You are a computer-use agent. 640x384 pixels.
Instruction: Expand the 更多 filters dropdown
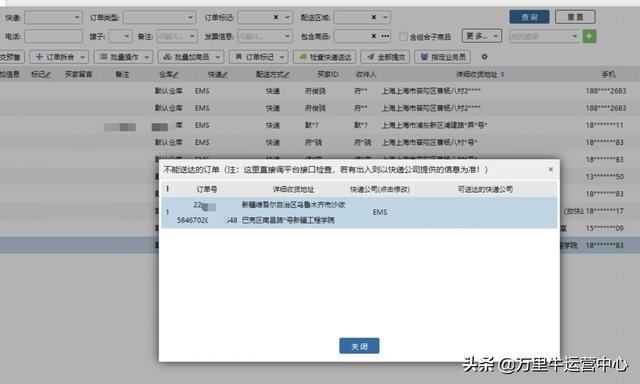coord(482,36)
